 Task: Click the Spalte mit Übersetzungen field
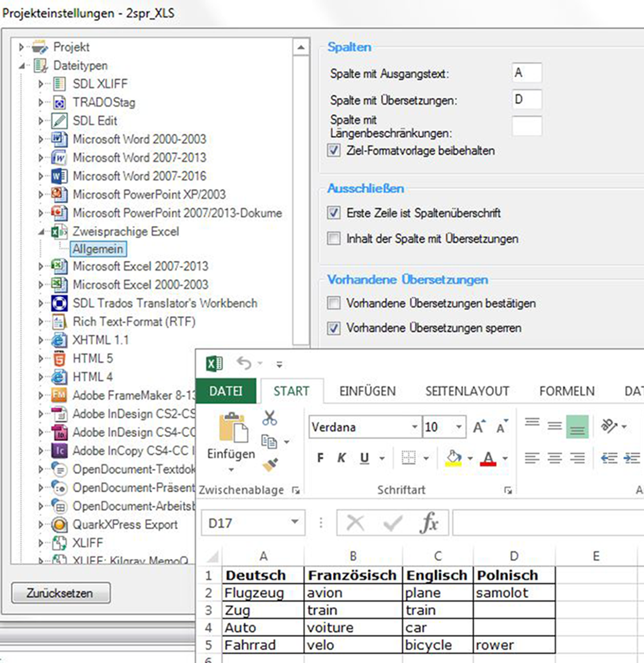click(x=526, y=99)
